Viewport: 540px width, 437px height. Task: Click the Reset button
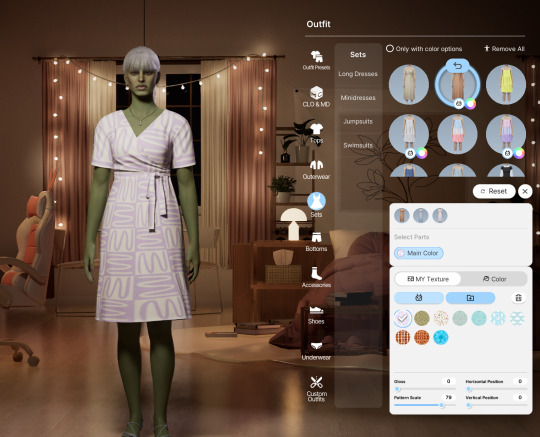(x=494, y=191)
